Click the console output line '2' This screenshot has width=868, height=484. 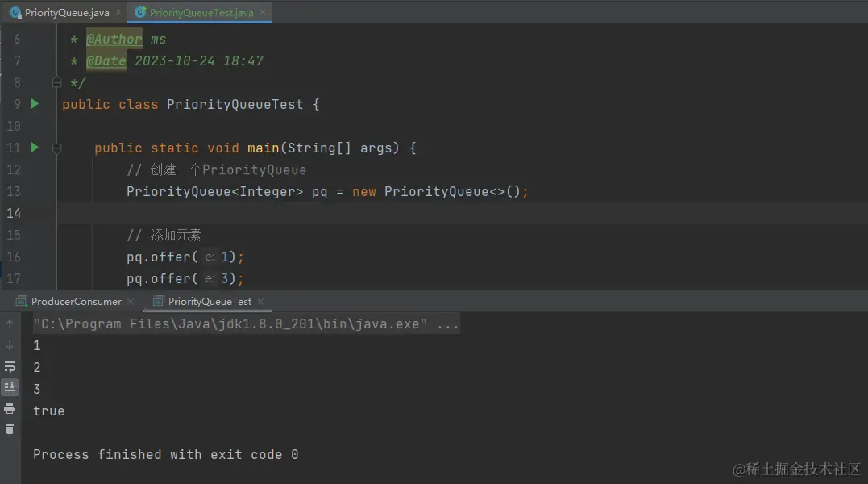(36, 367)
